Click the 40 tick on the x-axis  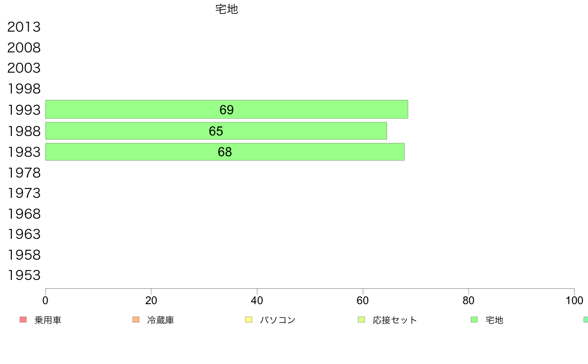(x=257, y=300)
